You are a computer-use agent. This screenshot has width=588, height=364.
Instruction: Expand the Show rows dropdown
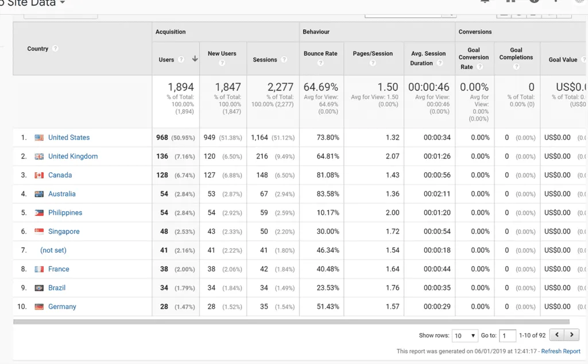click(x=465, y=335)
